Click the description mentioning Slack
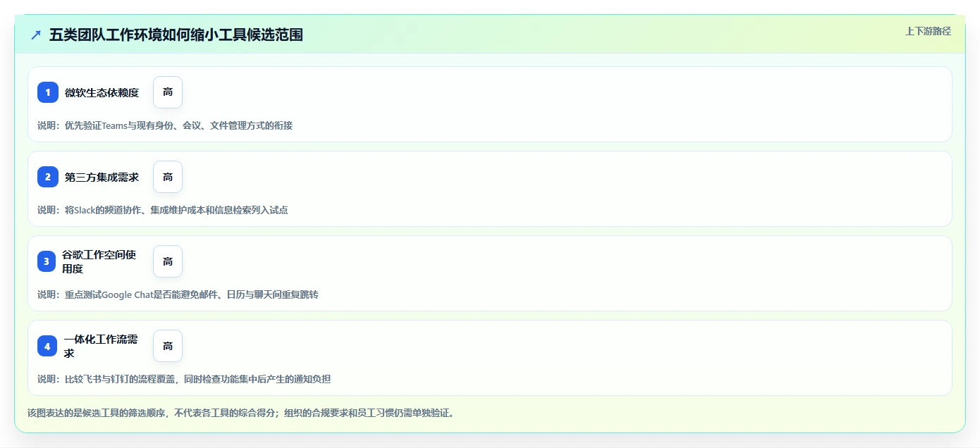 163,210
